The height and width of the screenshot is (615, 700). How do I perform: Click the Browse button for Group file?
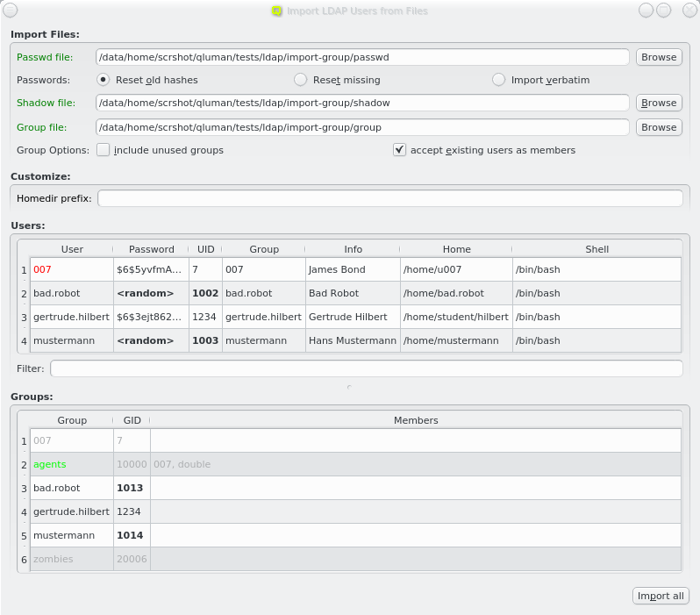point(659,127)
